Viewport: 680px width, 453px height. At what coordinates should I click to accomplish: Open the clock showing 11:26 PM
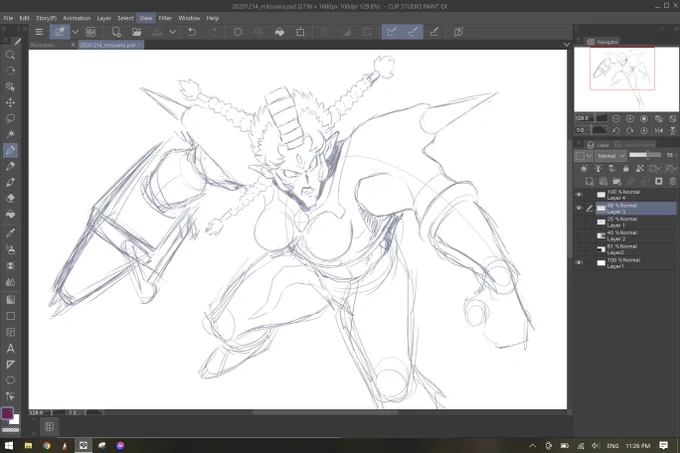[638, 446]
